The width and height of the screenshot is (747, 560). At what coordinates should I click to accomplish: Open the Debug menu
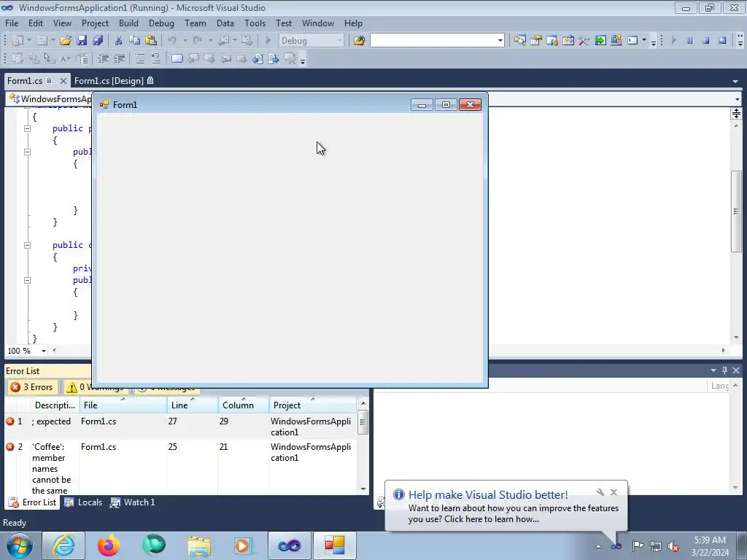161,23
